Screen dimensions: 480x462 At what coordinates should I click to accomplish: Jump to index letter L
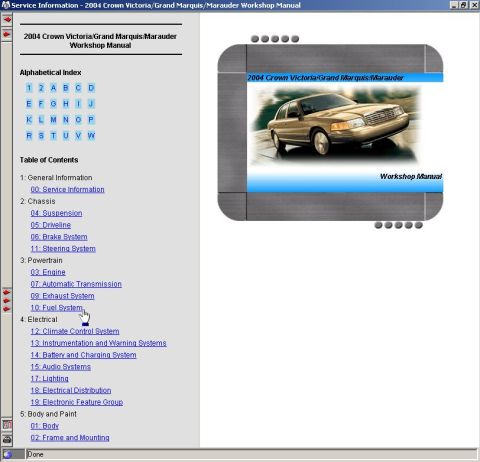click(41, 120)
